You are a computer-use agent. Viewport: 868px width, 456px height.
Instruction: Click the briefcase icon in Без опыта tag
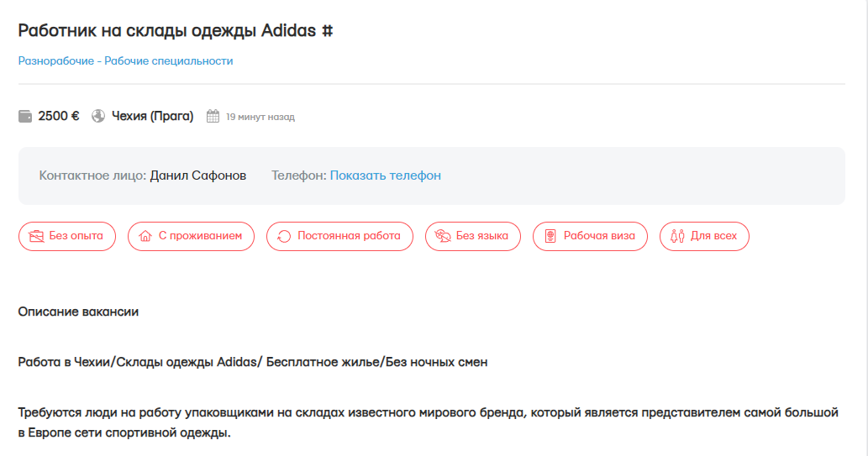(37, 236)
